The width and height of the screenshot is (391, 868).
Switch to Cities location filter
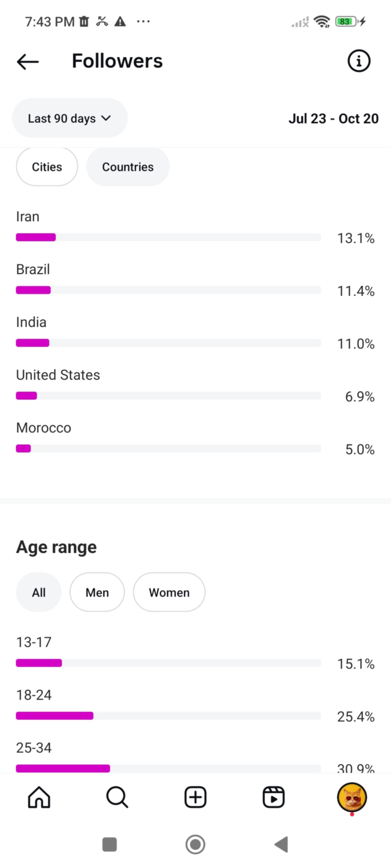tap(47, 167)
